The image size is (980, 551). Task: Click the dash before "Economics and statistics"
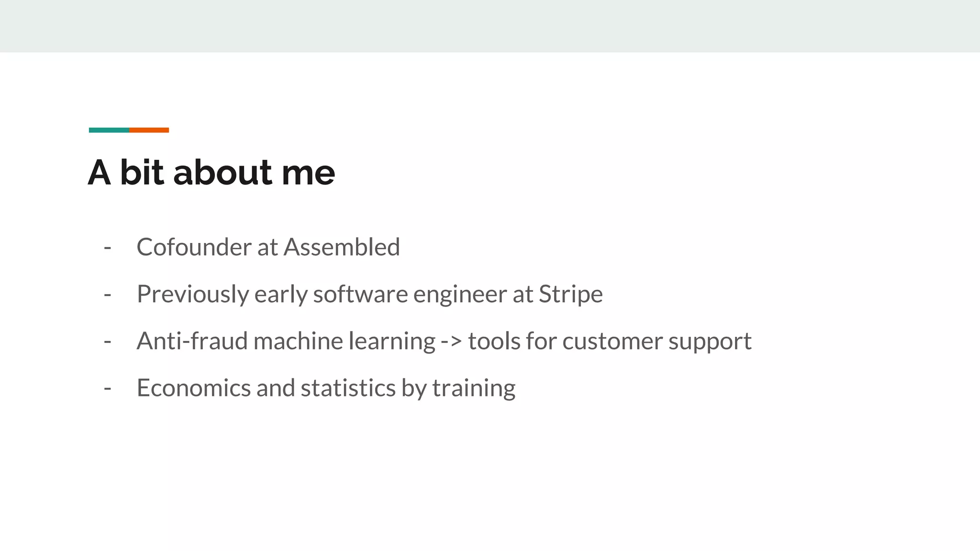pos(108,388)
